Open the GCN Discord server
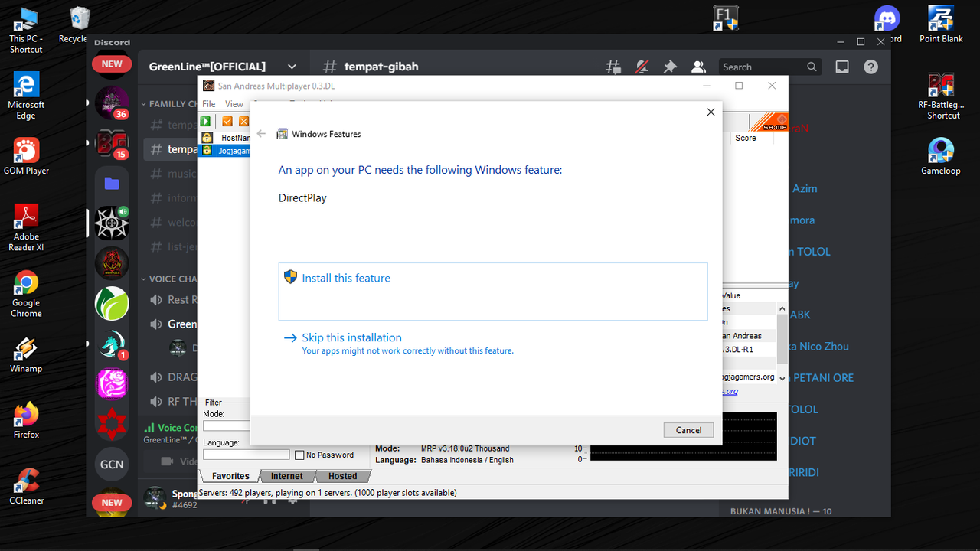 pyautogui.click(x=112, y=464)
